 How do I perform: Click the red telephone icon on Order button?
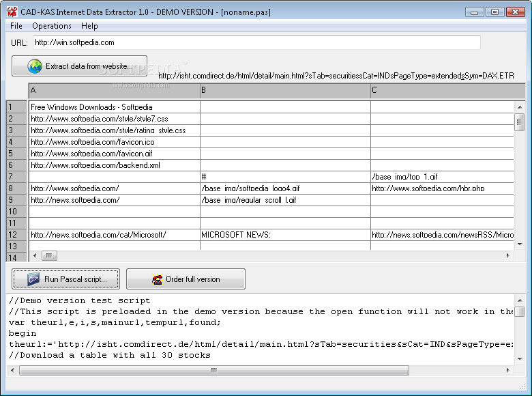coord(157,279)
